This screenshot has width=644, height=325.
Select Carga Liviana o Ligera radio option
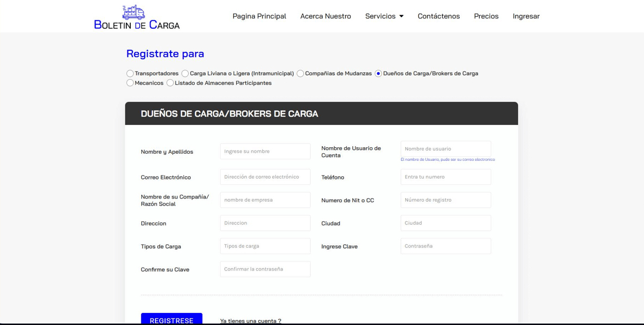(185, 74)
